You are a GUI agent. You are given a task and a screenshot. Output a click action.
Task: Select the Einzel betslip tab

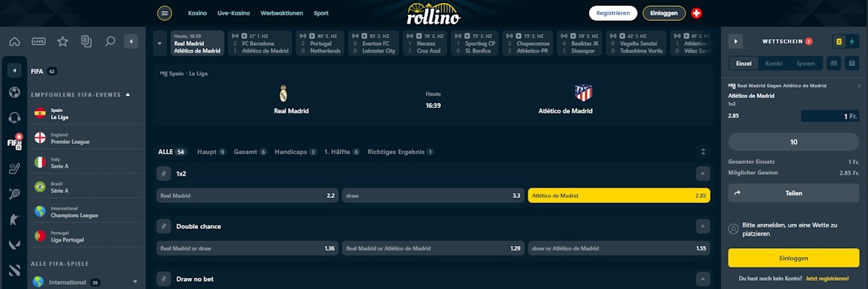coord(743,64)
